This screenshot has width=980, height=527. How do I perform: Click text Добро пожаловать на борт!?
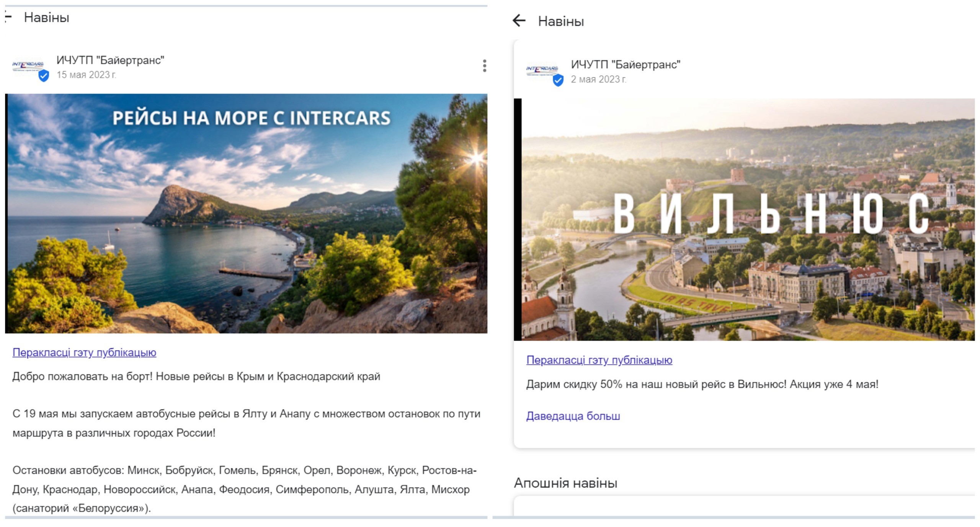pos(82,377)
